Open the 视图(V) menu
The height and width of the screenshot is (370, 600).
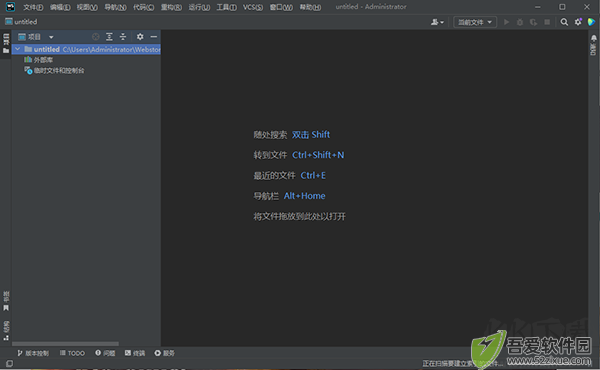click(87, 7)
